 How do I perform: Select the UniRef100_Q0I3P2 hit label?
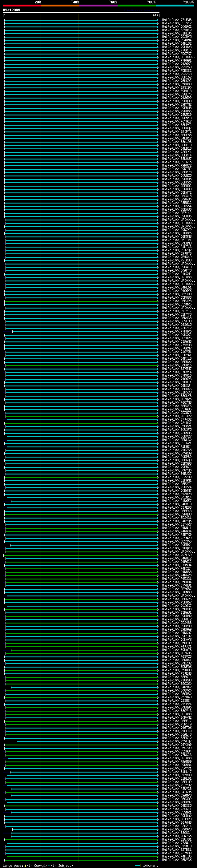[176, 416]
